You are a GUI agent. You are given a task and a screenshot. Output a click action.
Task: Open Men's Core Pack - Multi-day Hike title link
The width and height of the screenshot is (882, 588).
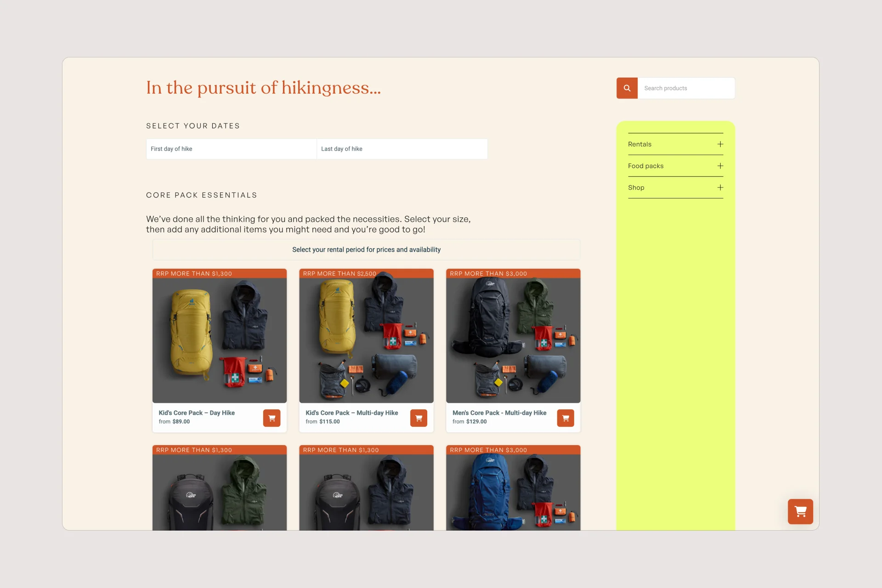tap(499, 413)
